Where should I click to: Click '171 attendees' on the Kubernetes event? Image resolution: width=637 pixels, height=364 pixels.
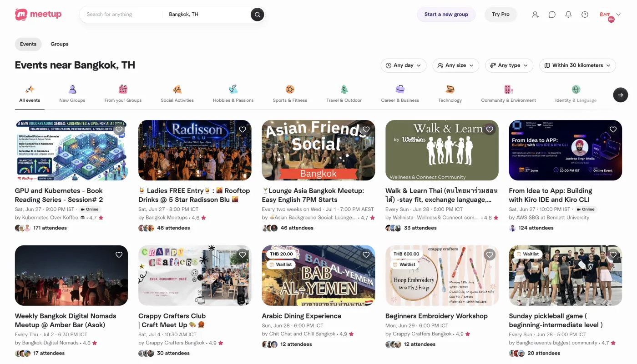[x=50, y=228]
